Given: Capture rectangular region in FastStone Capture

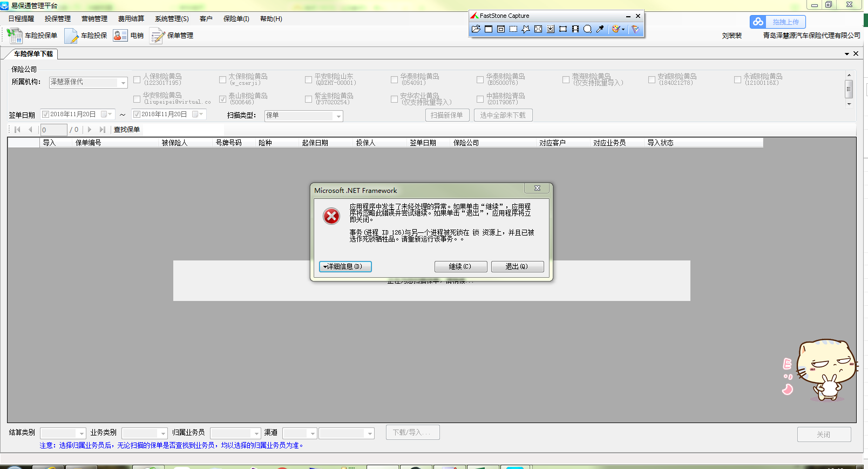Looking at the screenshot, I should pos(513,29).
